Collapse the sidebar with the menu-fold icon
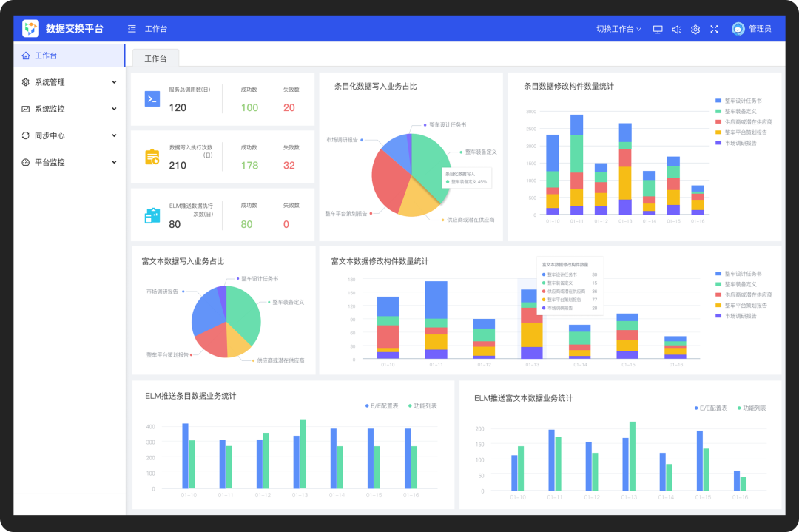799x532 pixels. click(132, 29)
